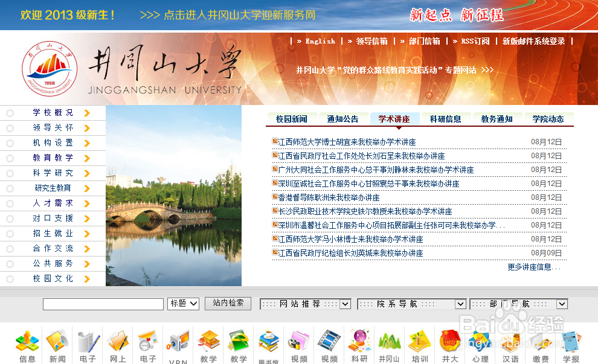Open the 院系导航 dropdown list
598x364 pixels.
click(x=411, y=304)
